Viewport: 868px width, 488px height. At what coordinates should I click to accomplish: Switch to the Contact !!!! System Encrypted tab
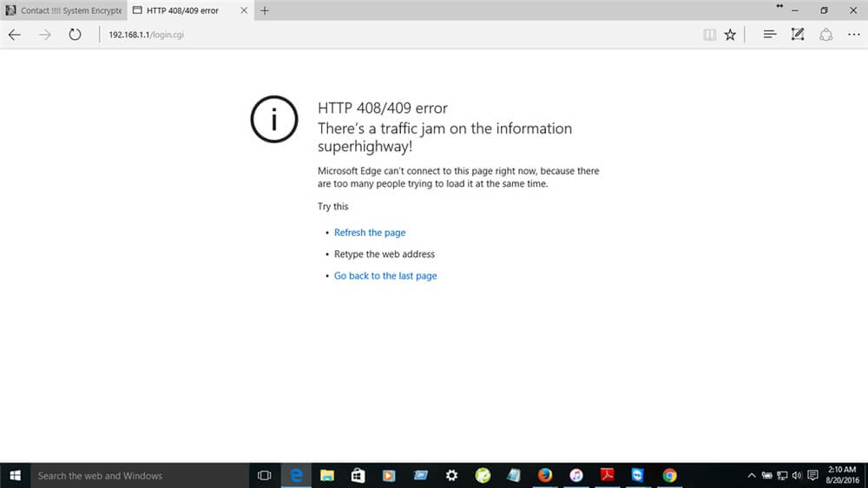[64, 10]
